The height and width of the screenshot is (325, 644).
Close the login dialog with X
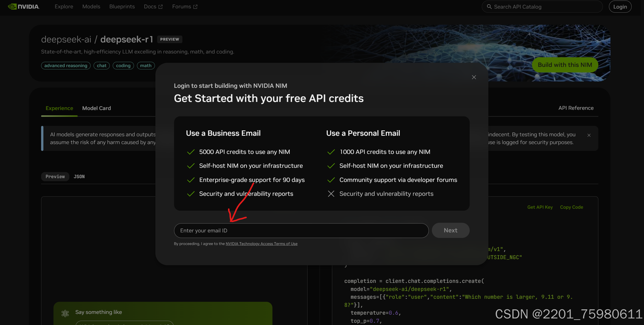point(474,77)
